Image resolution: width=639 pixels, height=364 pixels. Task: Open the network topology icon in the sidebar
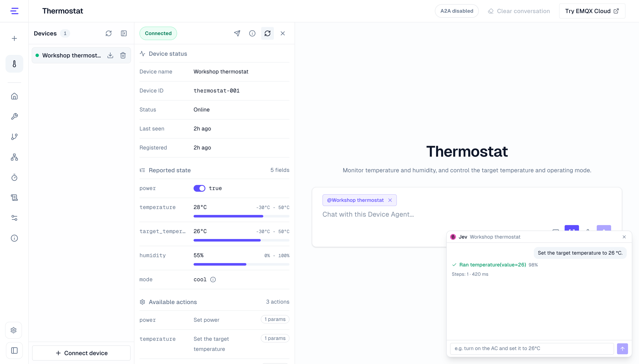(14, 157)
